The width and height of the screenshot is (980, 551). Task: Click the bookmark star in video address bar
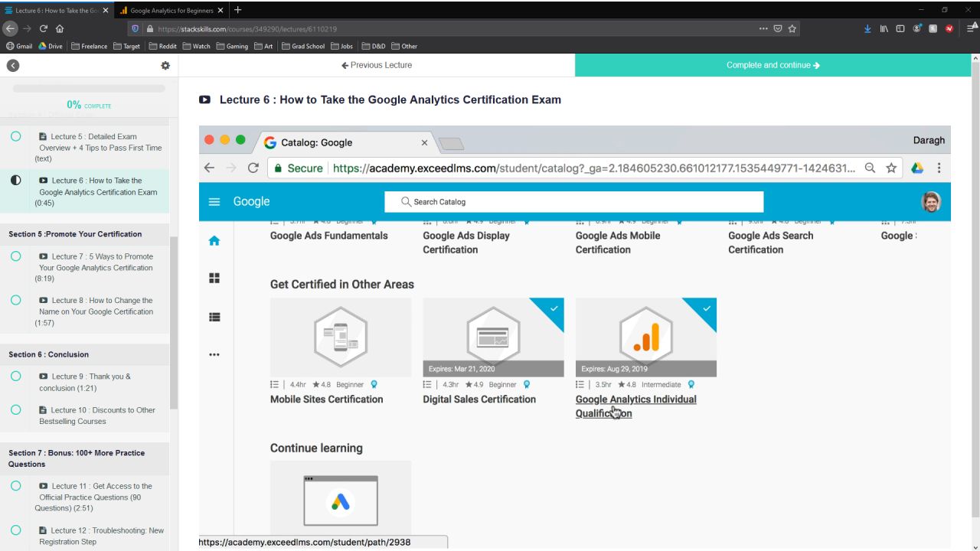[891, 168]
